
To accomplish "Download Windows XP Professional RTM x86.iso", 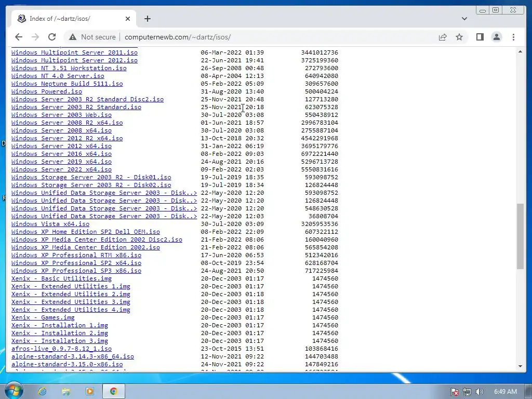I will (x=76, y=255).
